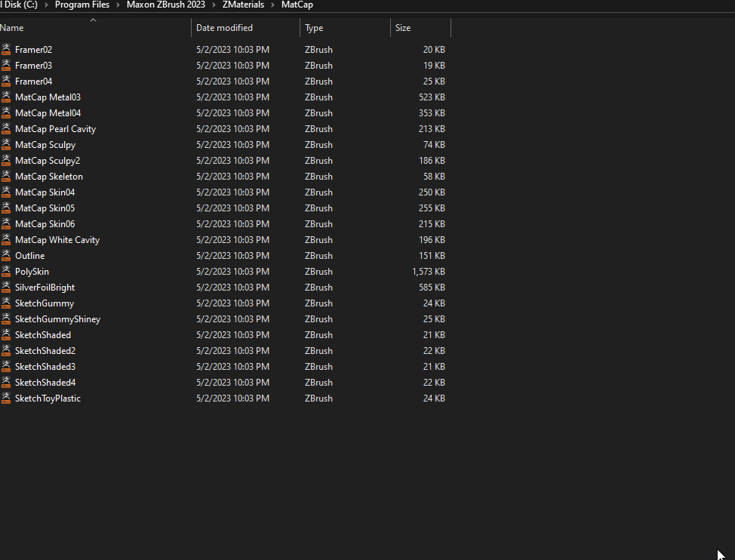Click the MatCap Skeleton file icon
The width and height of the screenshot is (735, 560).
[x=6, y=176]
